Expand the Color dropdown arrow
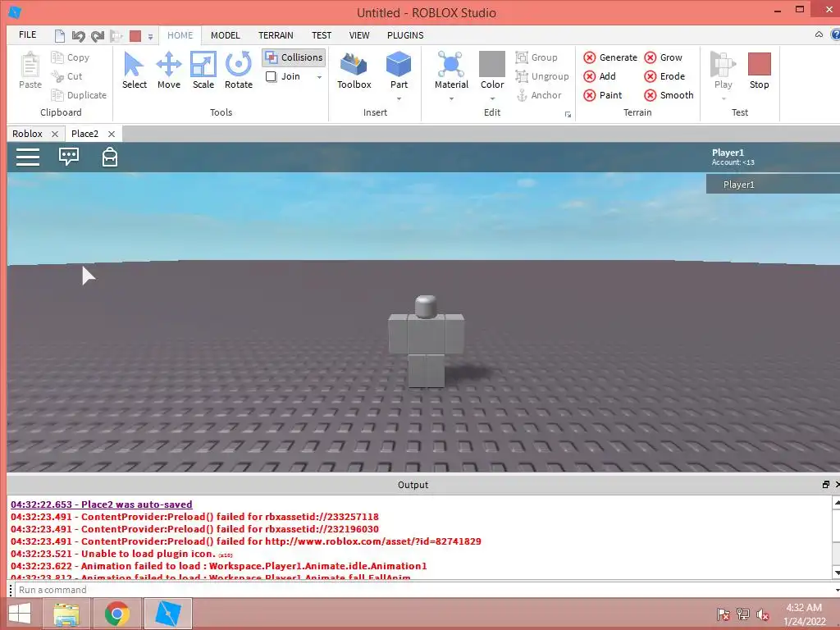 [x=492, y=98]
